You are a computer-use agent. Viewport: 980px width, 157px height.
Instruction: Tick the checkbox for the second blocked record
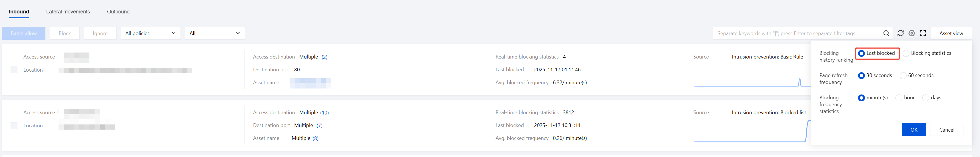coord(14,125)
